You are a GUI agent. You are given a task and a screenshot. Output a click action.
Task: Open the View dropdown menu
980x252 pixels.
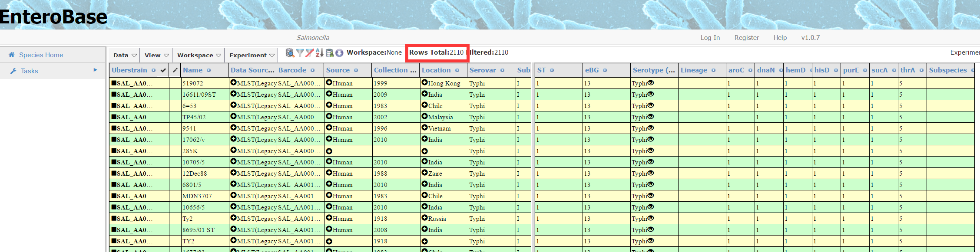tap(156, 55)
